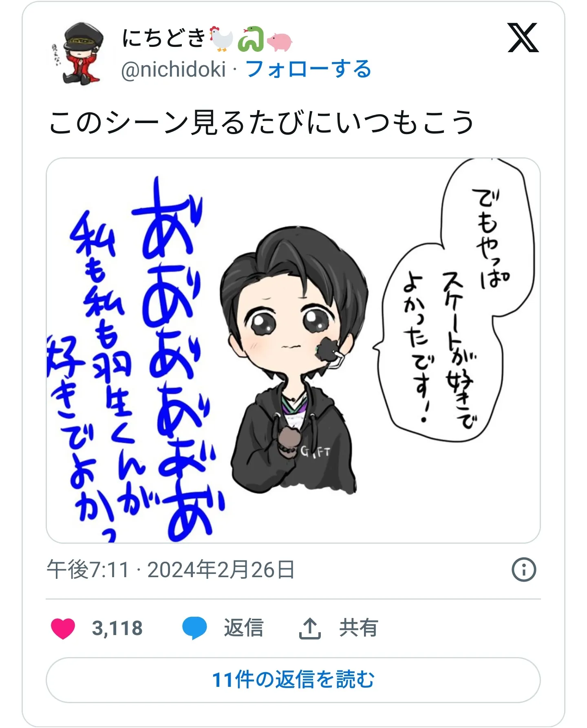The image size is (587, 728).
Task: Open the @nichidoki handle link
Action: 173,69
